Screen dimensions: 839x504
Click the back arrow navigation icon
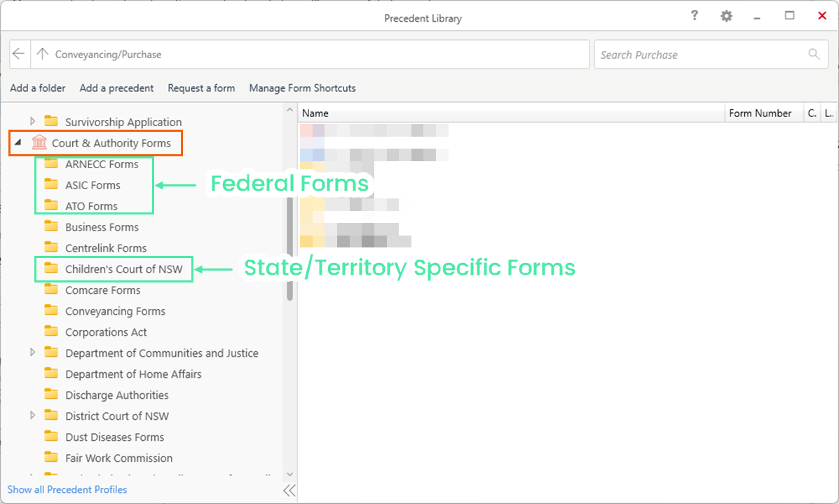pyautogui.click(x=19, y=54)
